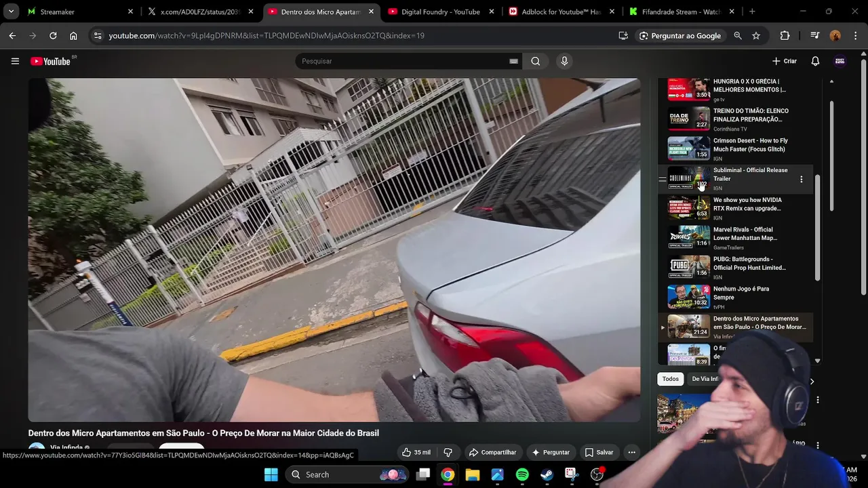
Task: Play Treino do Timão playlist video
Action: [736, 119]
